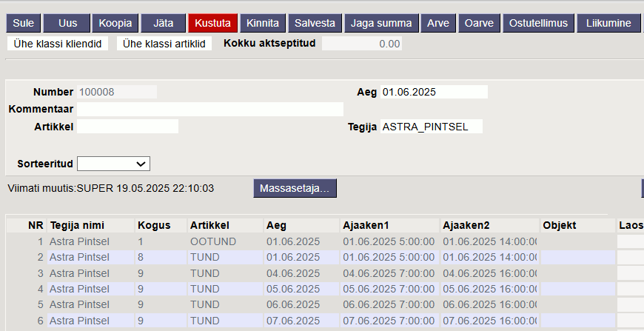
Task: Click the NR column header
Action: coord(27,225)
